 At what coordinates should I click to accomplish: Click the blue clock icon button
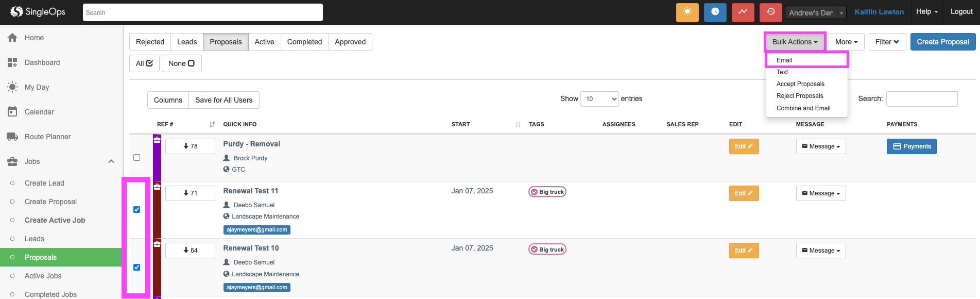click(x=715, y=12)
